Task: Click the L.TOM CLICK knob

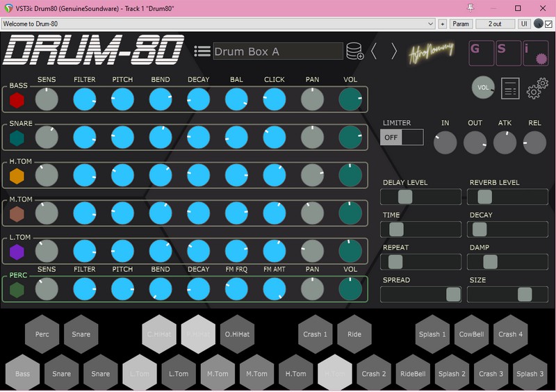Action: (274, 251)
